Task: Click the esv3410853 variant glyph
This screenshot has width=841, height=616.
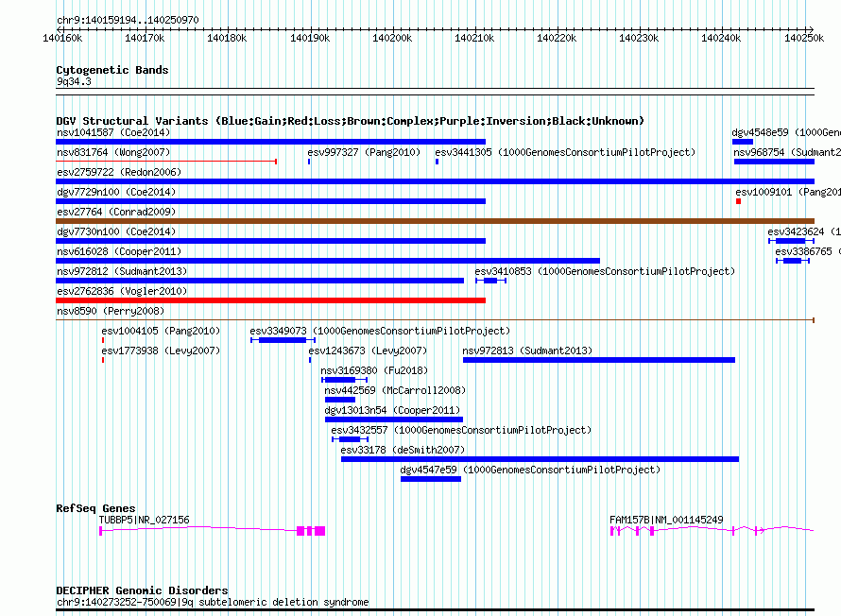Action: [x=490, y=281]
